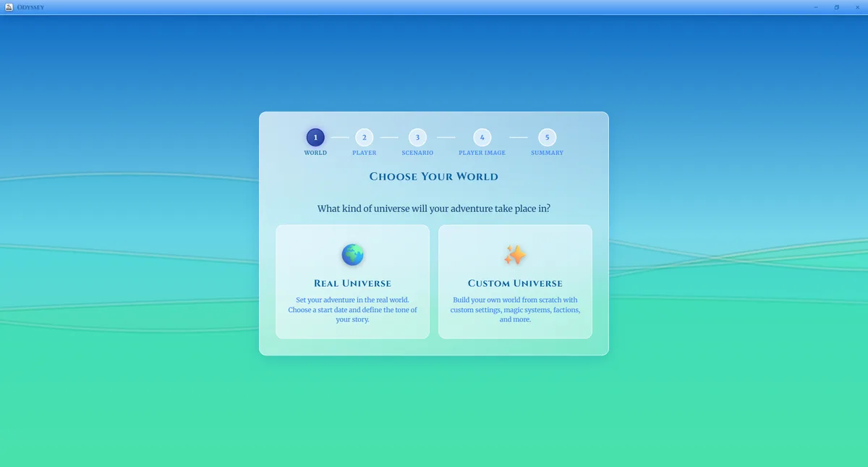The height and width of the screenshot is (467, 868).
Task: Switch to step 4 Player Image
Action: (482, 138)
